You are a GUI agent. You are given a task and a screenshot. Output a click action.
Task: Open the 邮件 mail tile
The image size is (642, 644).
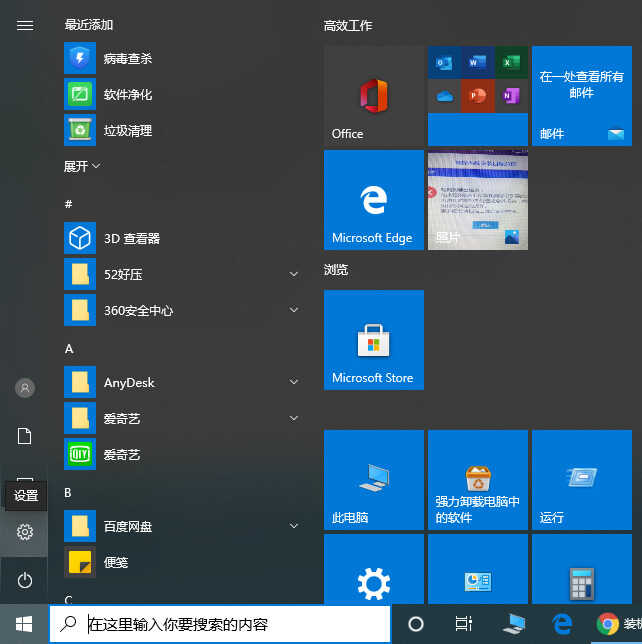[x=581, y=96]
